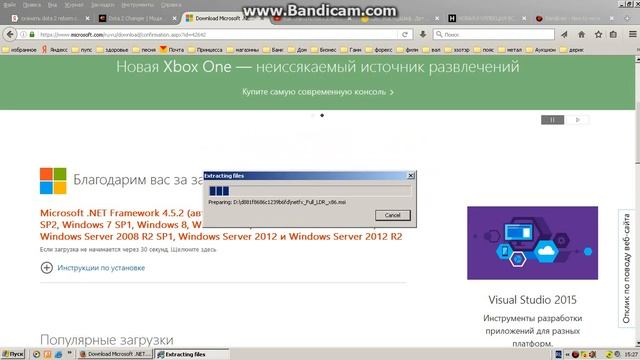
Task: Click the Microsoft four-square logo
Action: coord(53,181)
